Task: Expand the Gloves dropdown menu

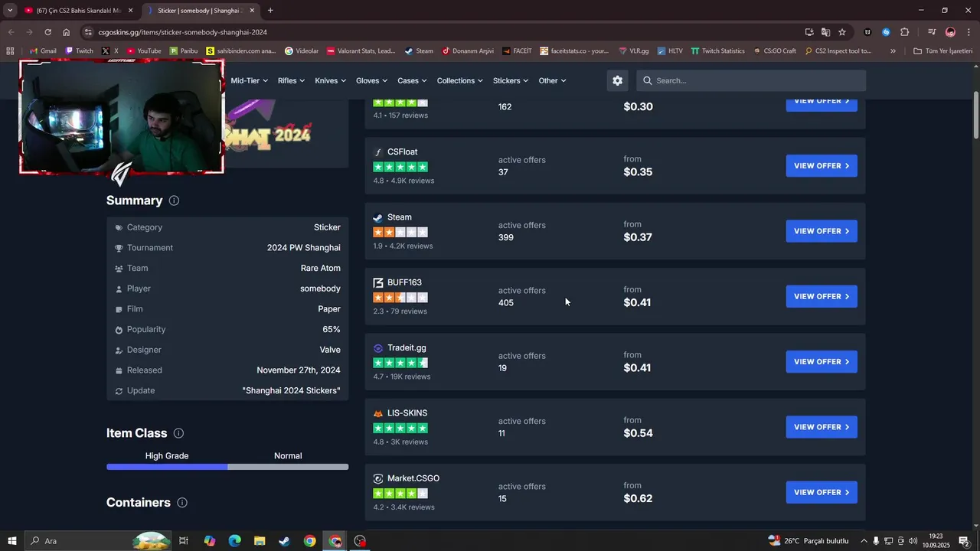Action: (x=372, y=80)
